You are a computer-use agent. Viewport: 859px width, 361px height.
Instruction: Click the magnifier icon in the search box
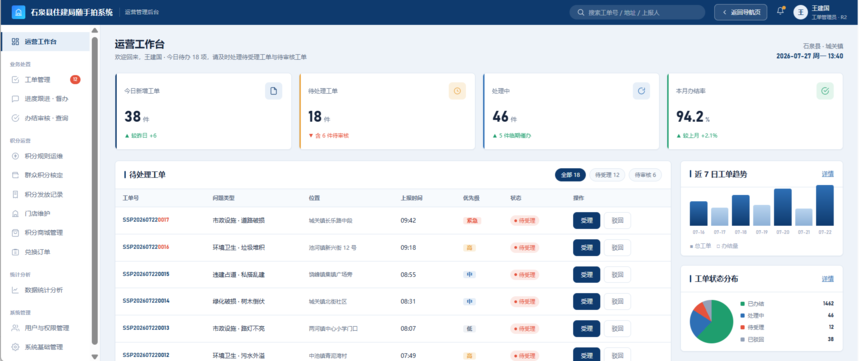pyautogui.click(x=581, y=12)
